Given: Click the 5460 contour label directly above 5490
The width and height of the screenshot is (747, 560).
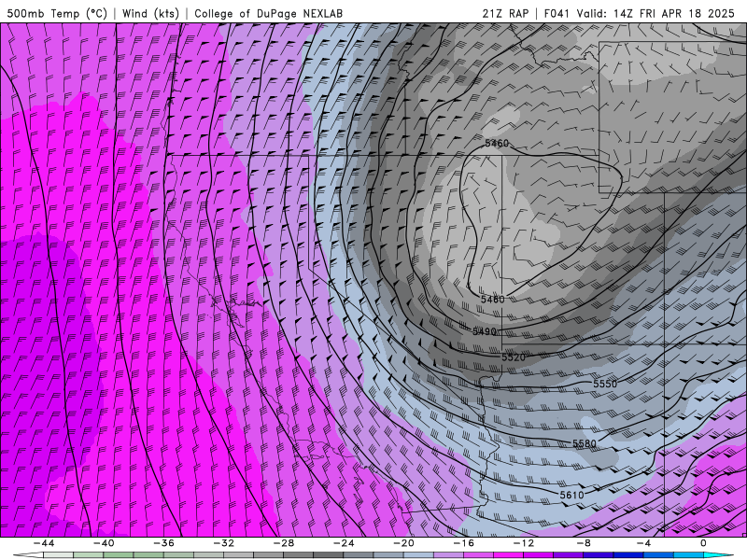Looking at the screenshot, I should point(492,300).
